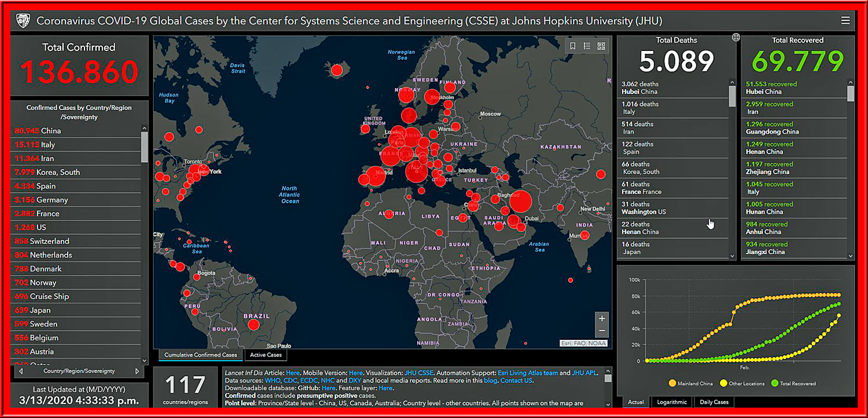Click the up arrow of Total Recovered list scrollbar

(850, 83)
